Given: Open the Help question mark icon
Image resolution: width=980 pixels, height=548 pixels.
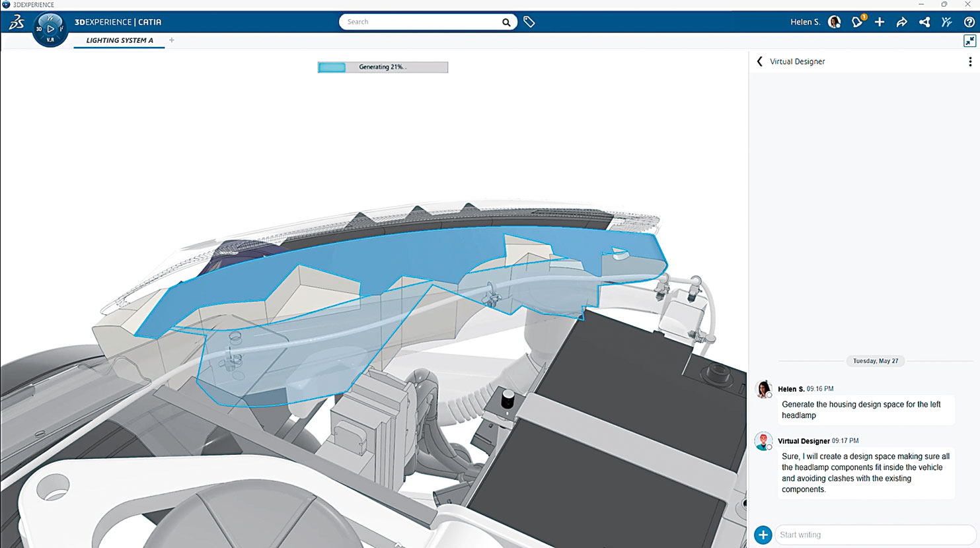Looking at the screenshot, I should pyautogui.click(x=969, y=22).
